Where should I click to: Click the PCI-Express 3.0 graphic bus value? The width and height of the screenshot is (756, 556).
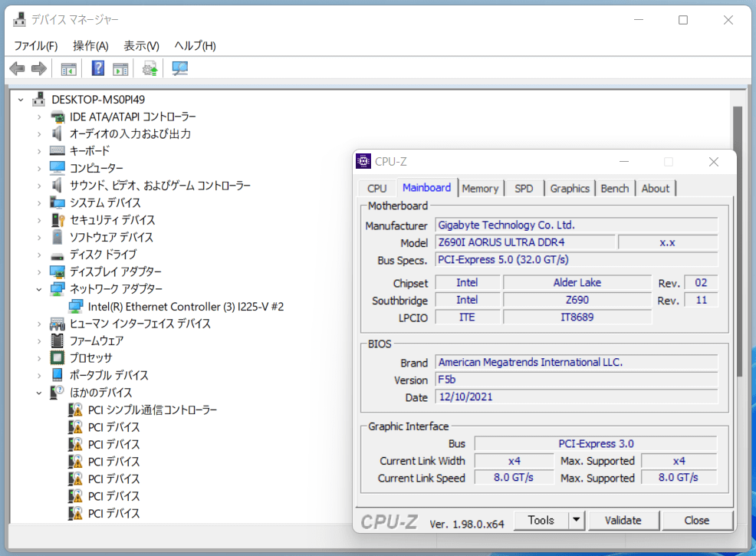click(596, 443)
